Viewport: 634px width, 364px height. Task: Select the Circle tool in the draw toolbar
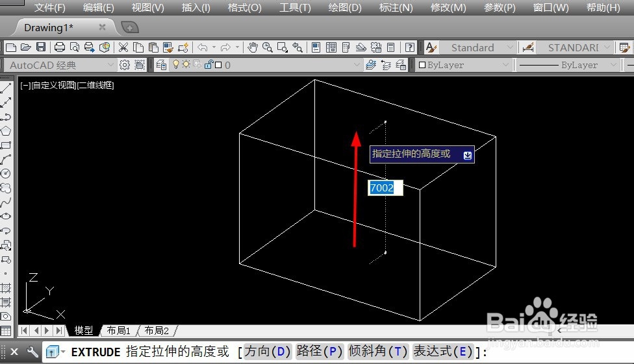point(6,174)
